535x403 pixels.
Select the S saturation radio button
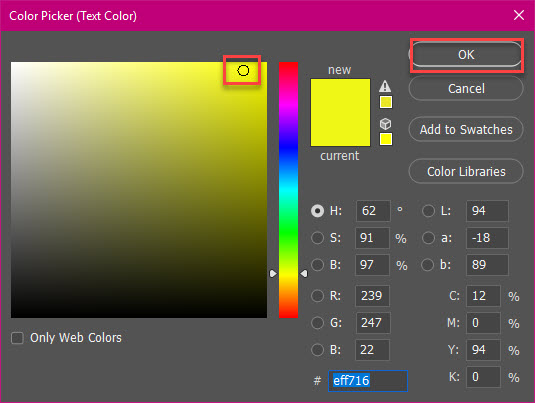(317, 238)
